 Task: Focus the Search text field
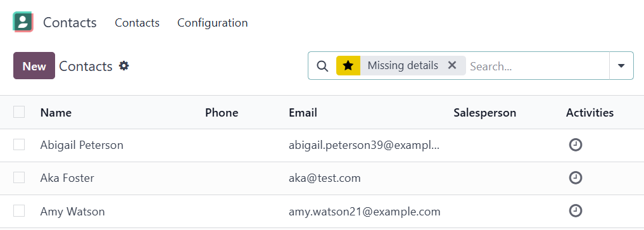click(537, 66)
